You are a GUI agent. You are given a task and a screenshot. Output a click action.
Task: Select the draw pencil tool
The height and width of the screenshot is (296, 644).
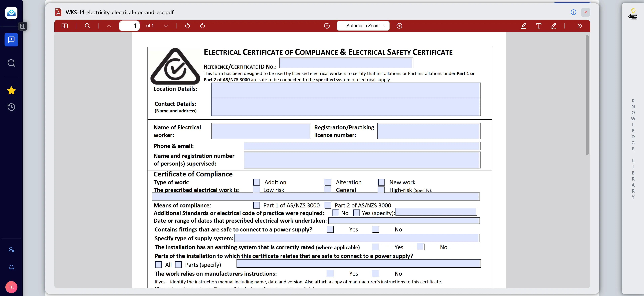coord(554,26)
